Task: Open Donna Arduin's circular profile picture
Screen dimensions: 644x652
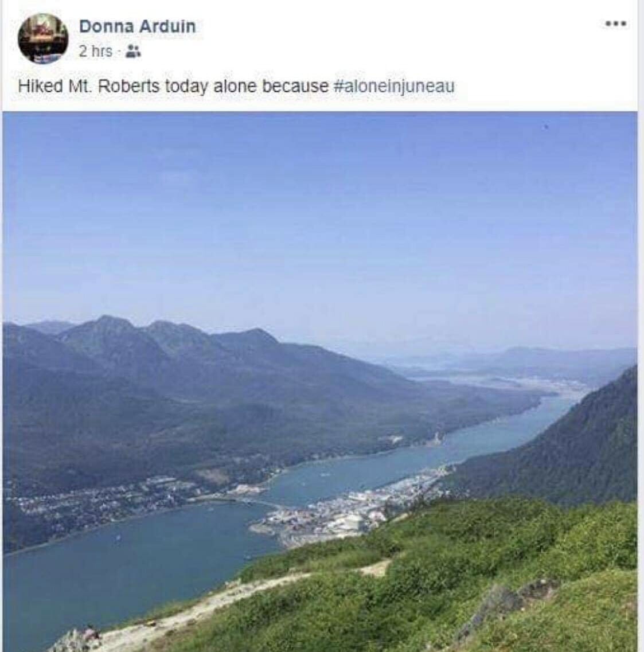Action: tap(43, 38)
